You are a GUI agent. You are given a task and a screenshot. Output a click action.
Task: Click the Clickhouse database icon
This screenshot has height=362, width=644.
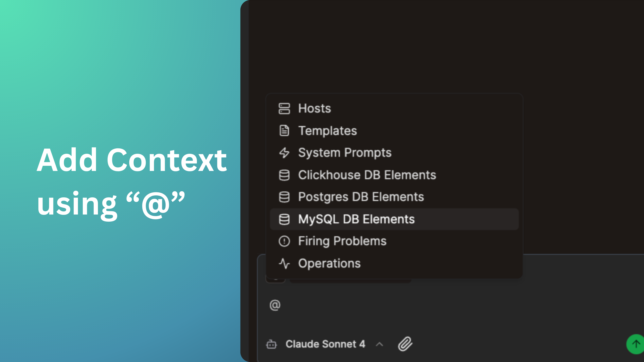(x=284, y=175)
